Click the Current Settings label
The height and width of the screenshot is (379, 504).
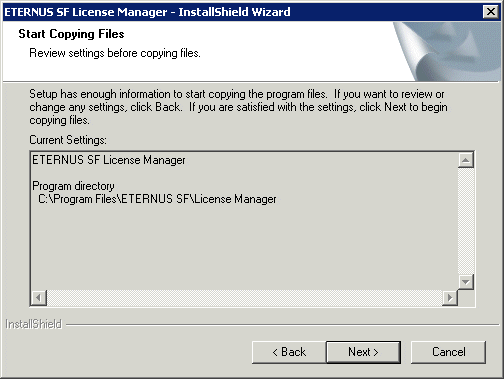click(x=68, y=140)
